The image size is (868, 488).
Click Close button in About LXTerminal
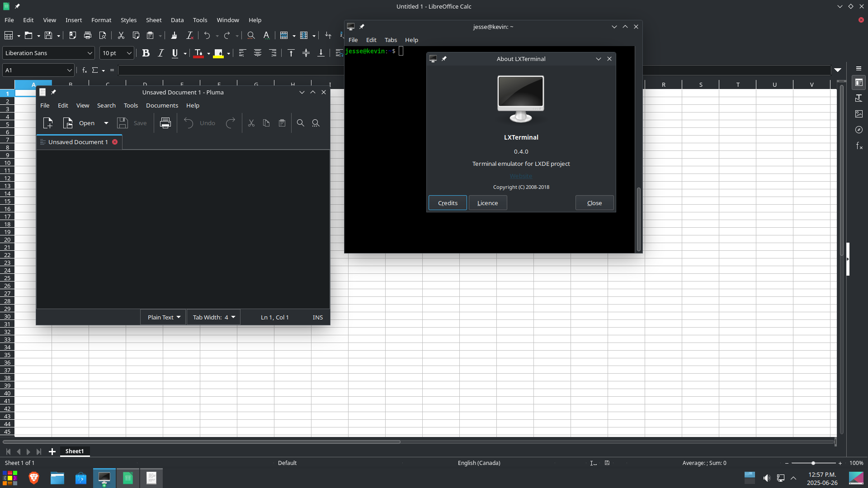[x=594, y=203]
